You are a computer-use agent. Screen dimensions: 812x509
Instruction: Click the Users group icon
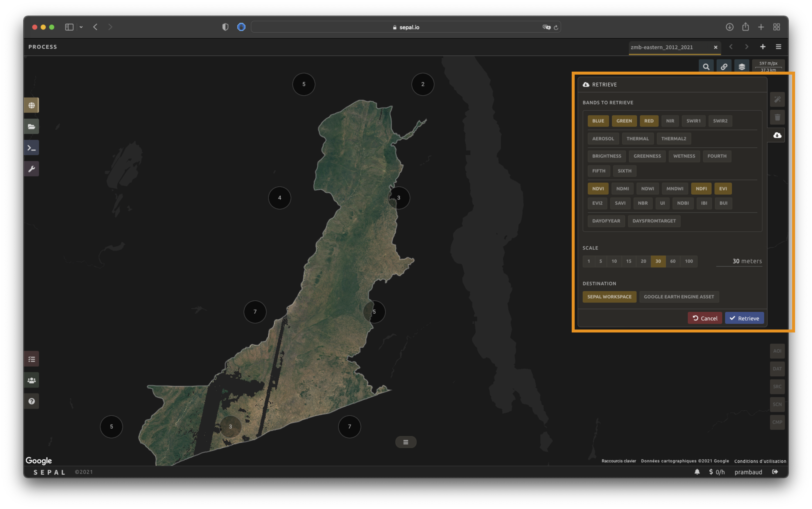pyautogui.click(x=31, y=380)
